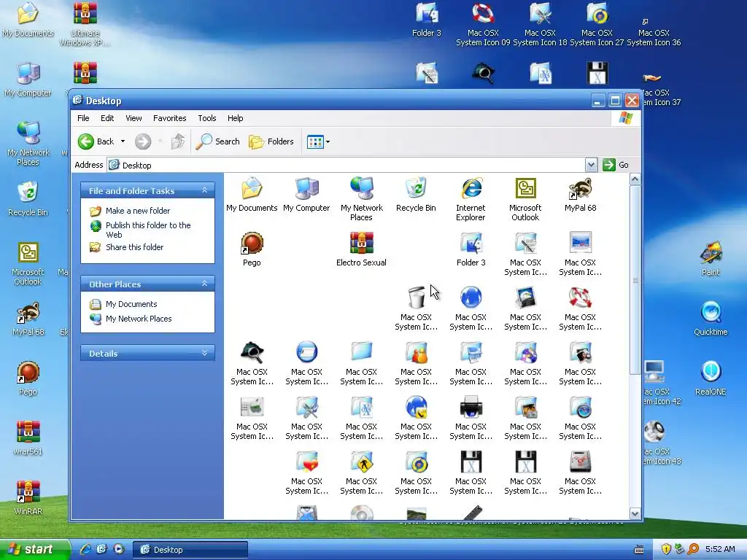This screenshot has height=560, width=747.
Task: Toggle the Folders pane button
Action: coord(271,141)
